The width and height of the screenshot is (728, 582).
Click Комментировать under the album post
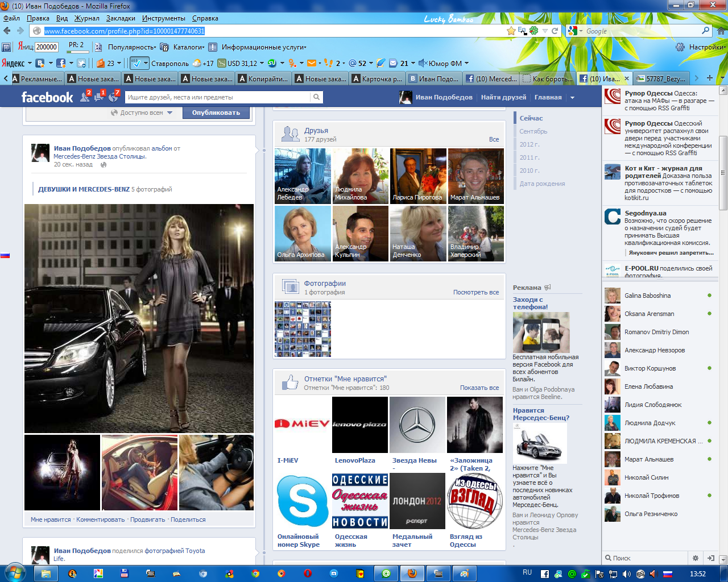(101, 519)
